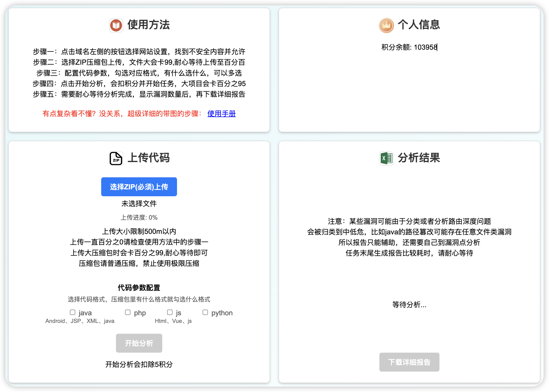This screenshot has width=549, height=392.
Task: Click the ZIP file icon beside 上传代码
Action: (x=116, y=158)
